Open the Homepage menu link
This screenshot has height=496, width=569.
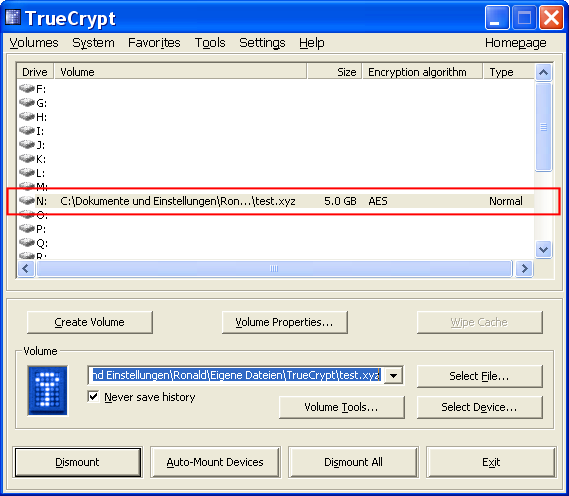pyautogui.click(x=516, y=43)
